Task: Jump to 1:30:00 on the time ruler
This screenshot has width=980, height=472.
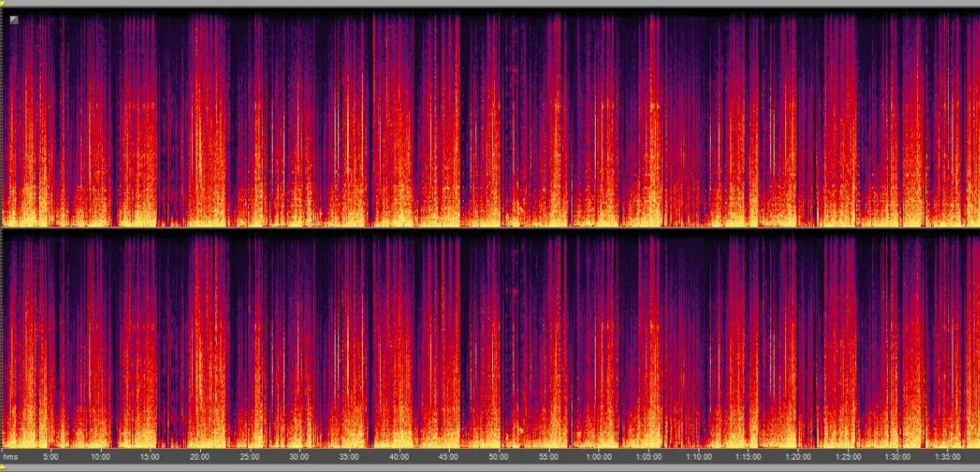Action: point(898,457)
